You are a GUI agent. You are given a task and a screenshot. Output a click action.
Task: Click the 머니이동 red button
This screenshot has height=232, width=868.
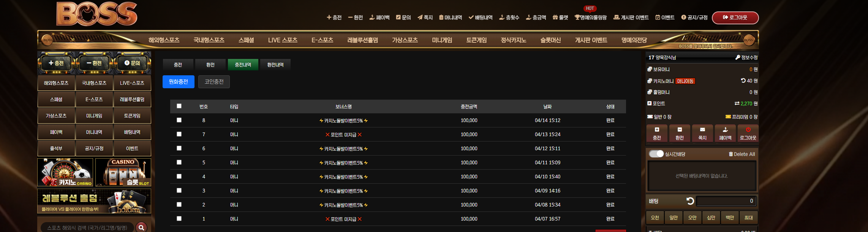[685, 81]
